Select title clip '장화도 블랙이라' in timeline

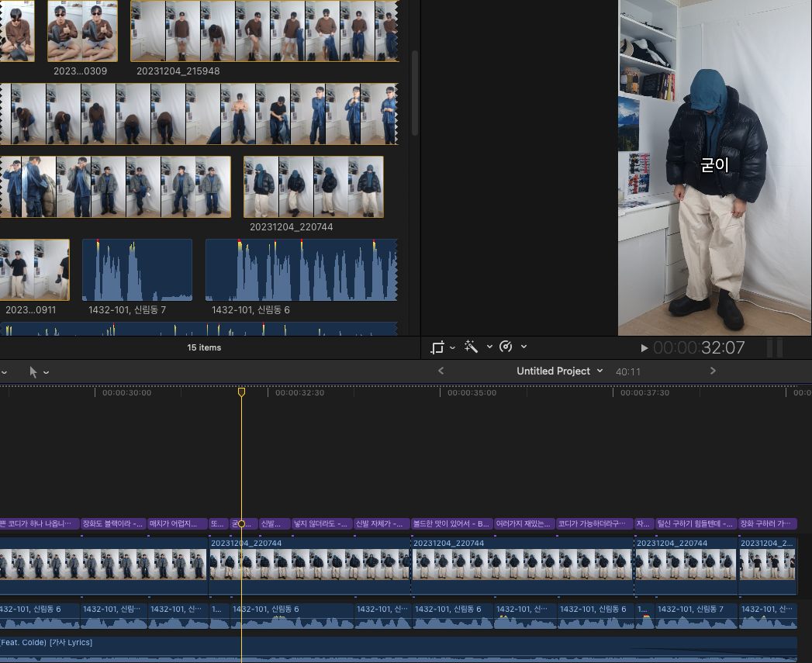coord(113,524)
